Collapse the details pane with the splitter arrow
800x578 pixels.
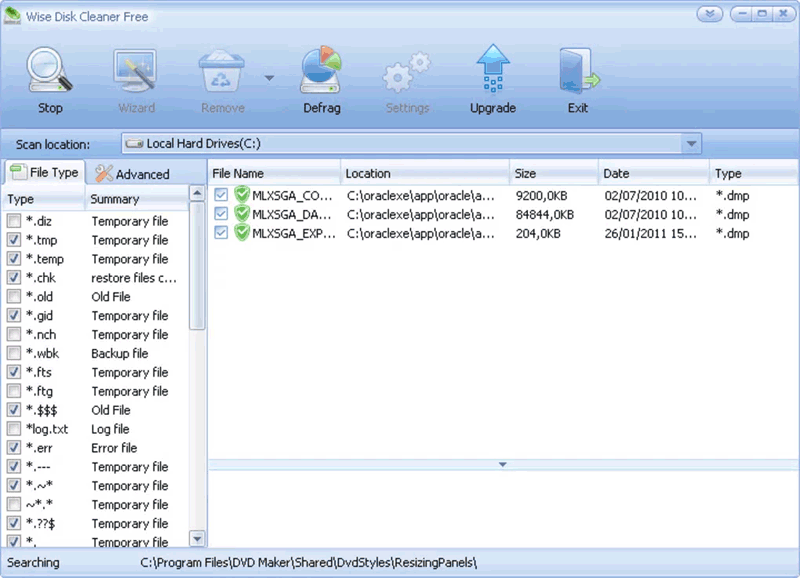click(503, 464)
